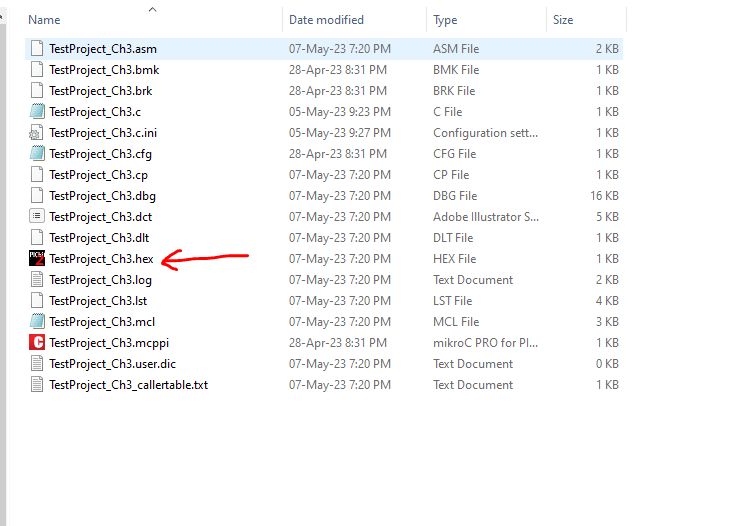732x526 pixels.
Task: Sort files by Name column header
Action: click(44, 20)
